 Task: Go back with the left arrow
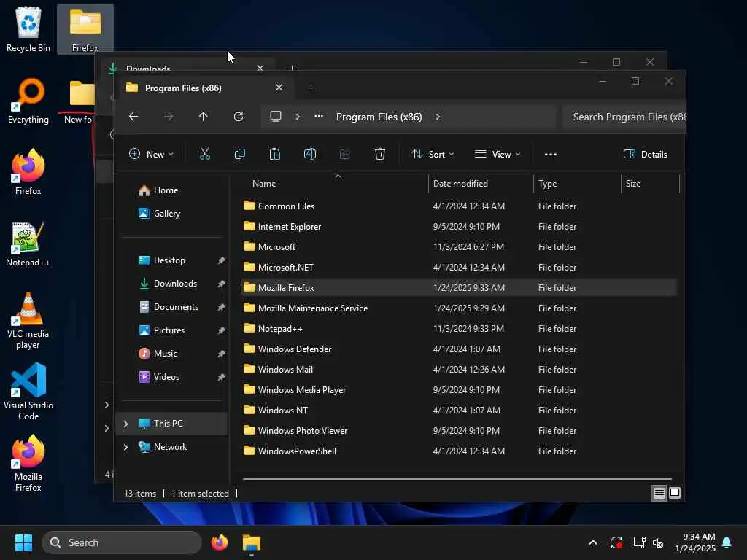(134, 117)
